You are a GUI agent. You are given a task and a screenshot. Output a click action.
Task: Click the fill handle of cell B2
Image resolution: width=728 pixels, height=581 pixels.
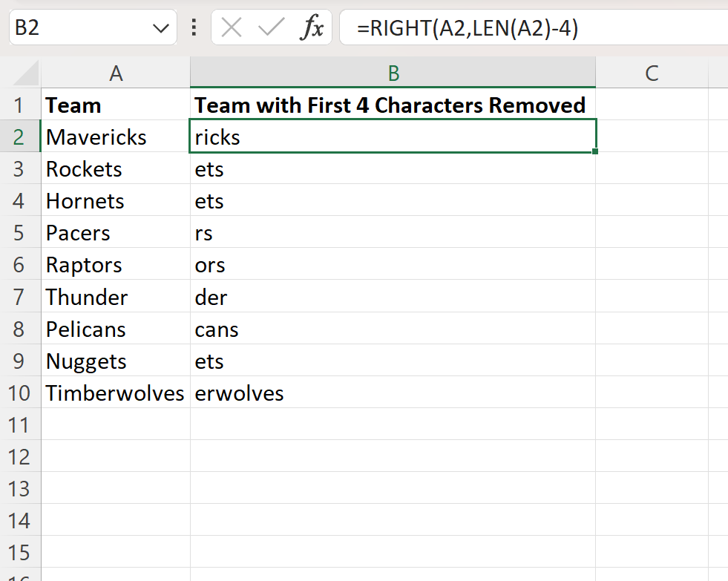[x=594, y=151]
